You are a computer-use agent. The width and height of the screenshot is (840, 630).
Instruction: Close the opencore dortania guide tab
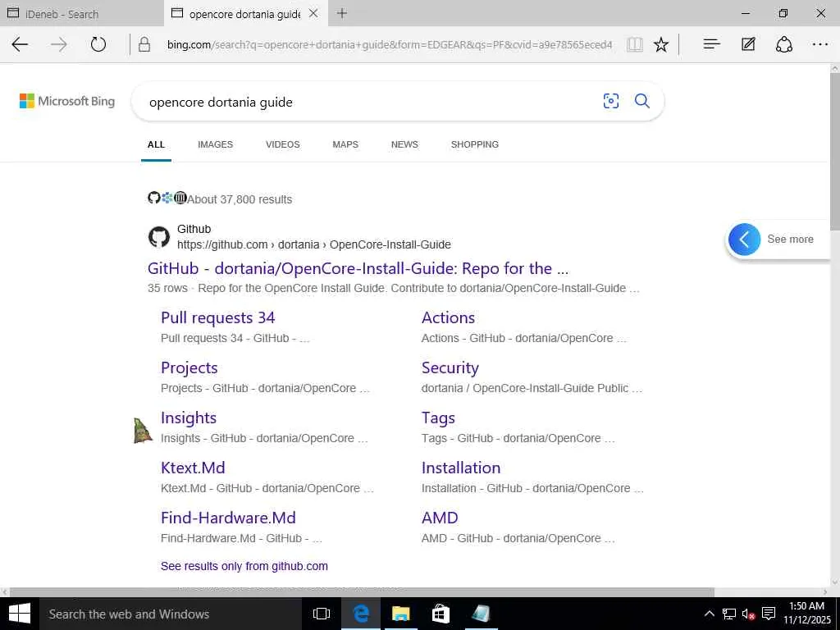pos(314,13)
